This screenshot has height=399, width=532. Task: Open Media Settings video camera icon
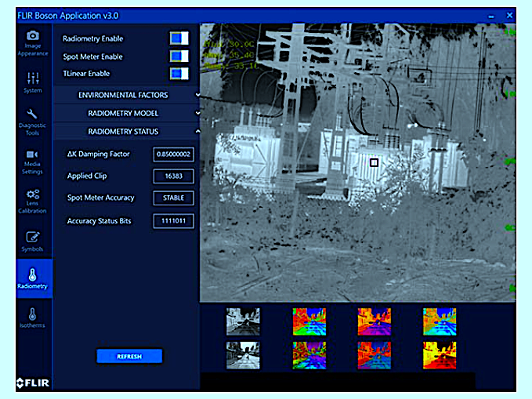click(x=32, y=154)
